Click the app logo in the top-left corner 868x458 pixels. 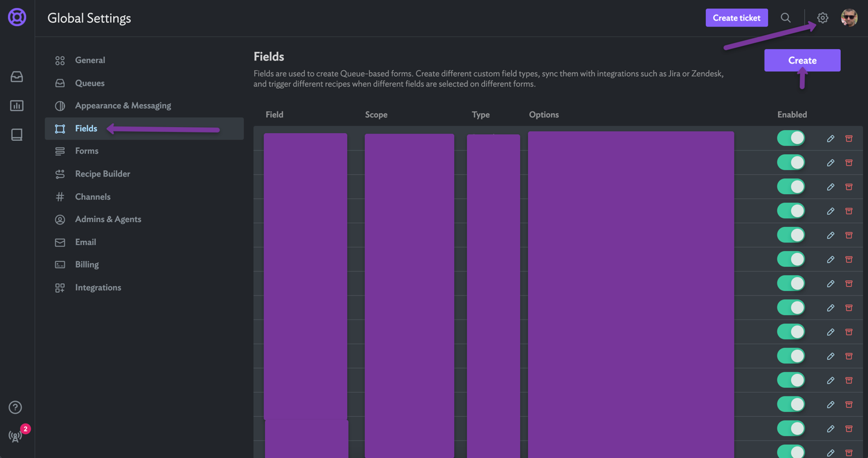point(17,17)
